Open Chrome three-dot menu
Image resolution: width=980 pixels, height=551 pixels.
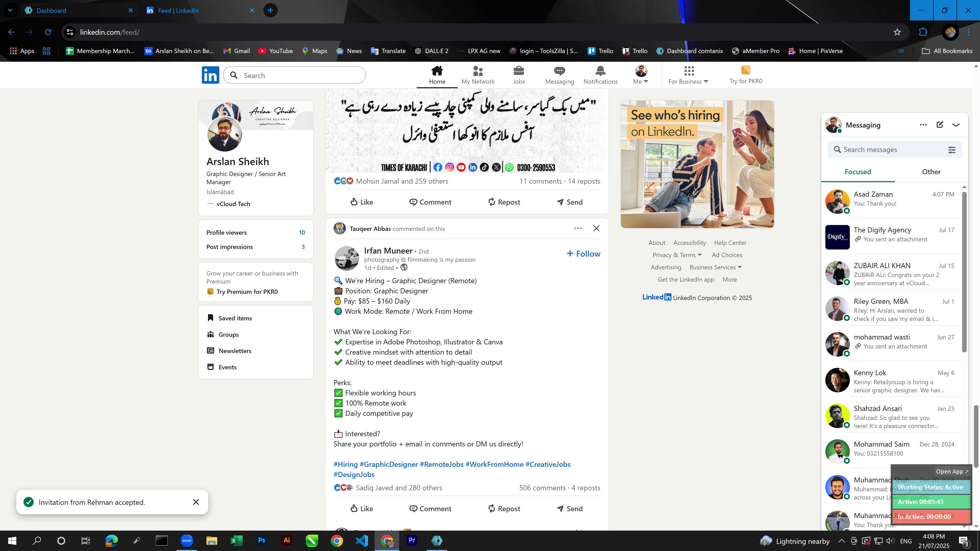pos(969,32)
